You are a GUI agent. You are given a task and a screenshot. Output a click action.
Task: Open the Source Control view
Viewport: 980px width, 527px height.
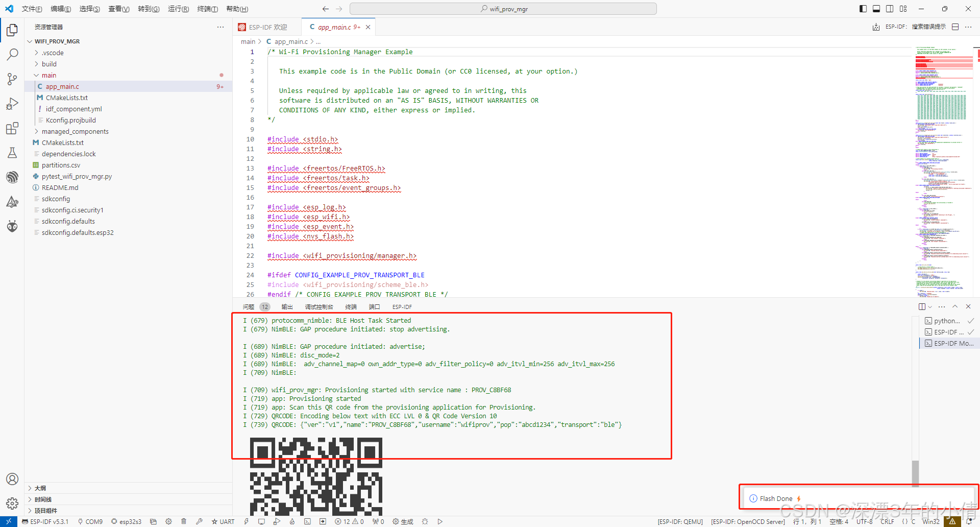coord(12,79)
